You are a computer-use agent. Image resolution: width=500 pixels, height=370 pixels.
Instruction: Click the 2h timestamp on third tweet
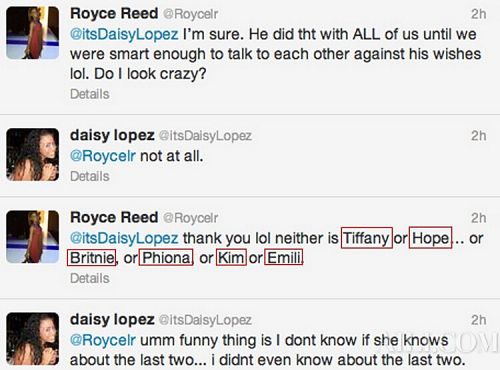pyautogui.click(x=478, y=218)
